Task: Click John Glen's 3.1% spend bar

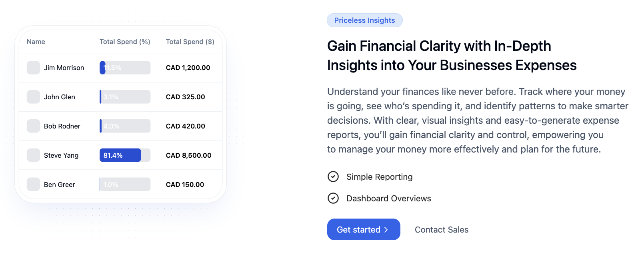Action: [125, 97]
